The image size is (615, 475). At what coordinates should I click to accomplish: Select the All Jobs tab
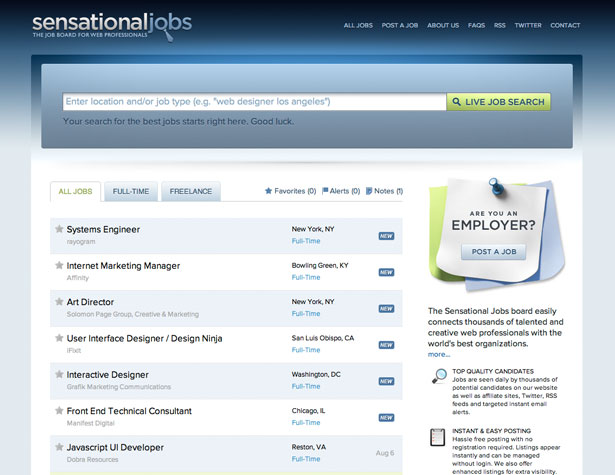[x=75, y=191]
